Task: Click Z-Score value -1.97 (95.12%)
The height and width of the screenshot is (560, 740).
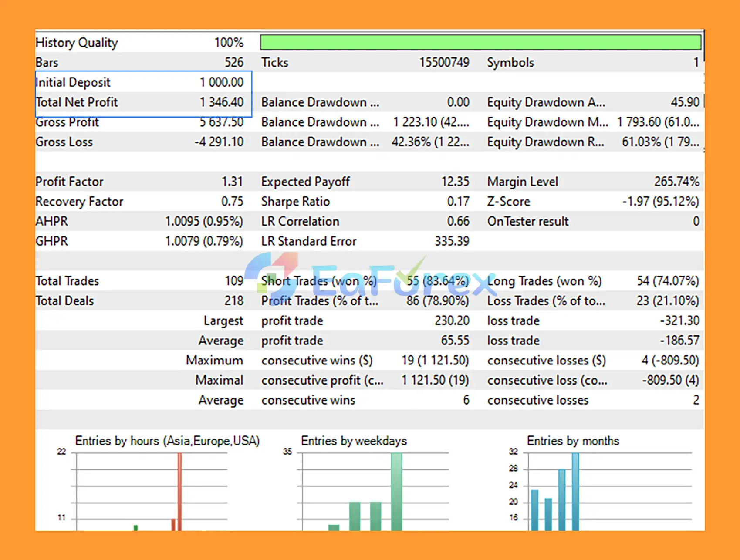Action: pyautogui.click(x=661, y=202)
